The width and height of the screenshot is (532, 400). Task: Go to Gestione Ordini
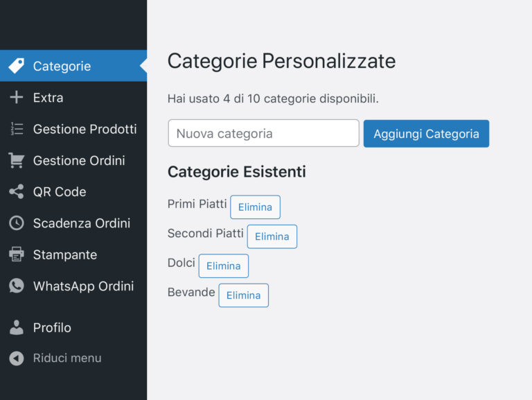coord(73,160)
